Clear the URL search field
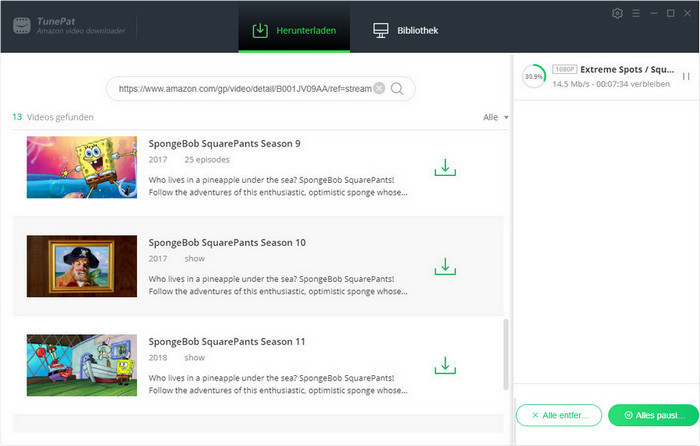 [x=379, y=88]
